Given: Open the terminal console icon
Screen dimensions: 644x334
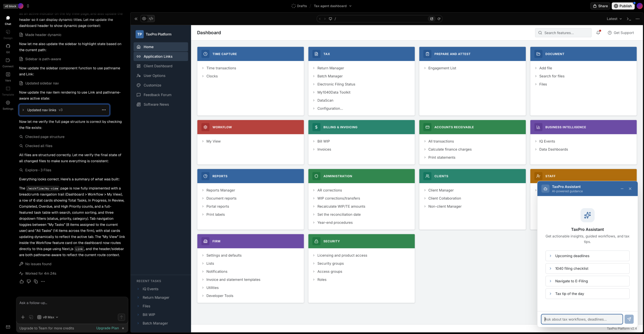Looking at the screenshot, I should pos(629,19).
